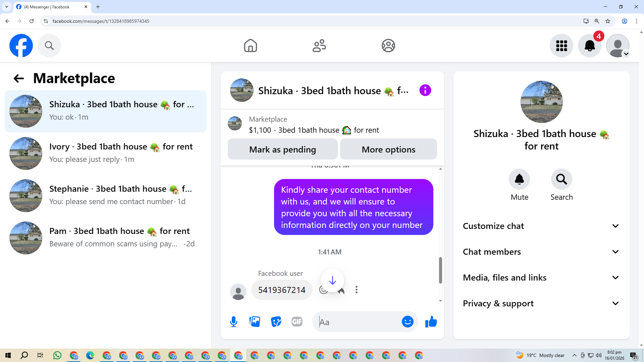Send a thumbs up like
This screenshot has height=362, width=644.
point(431,322)
